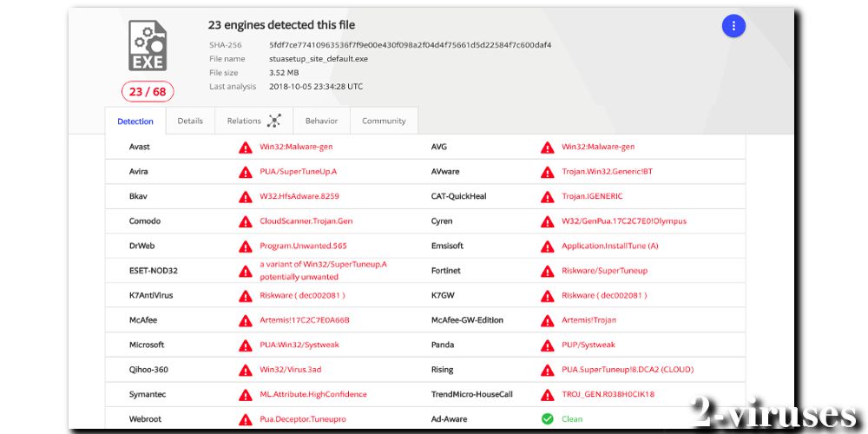Screen dimensions: 868x434
Task: Click ML.Attribute.HighConfidence detection text
Action: tap(313, 394)
